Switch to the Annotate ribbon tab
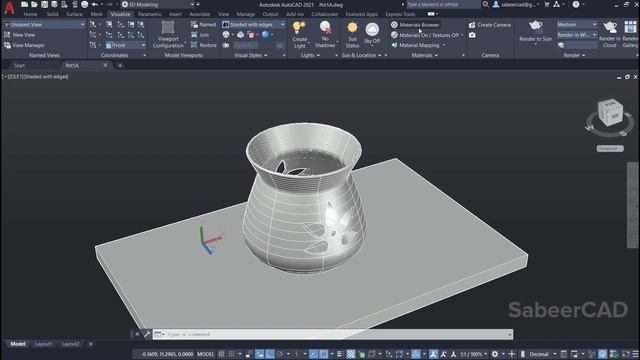The width and height of the screenshot is (640, 360). pos(200,14)
